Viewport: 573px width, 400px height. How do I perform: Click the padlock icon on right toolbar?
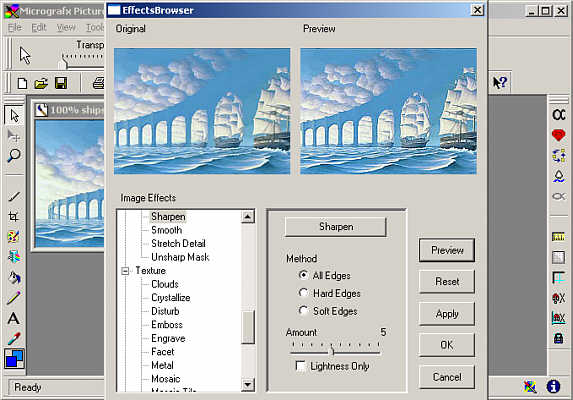tap(558, 338)
